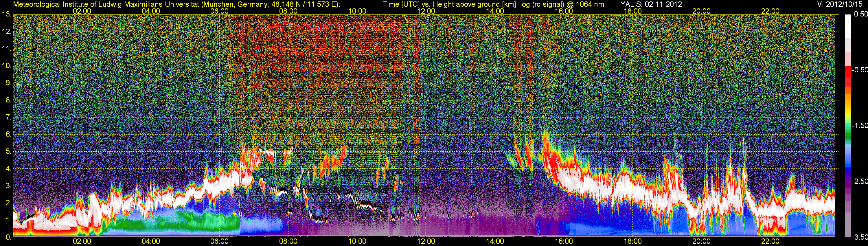Click the 0.50 value on the color scale

(861, 14)
